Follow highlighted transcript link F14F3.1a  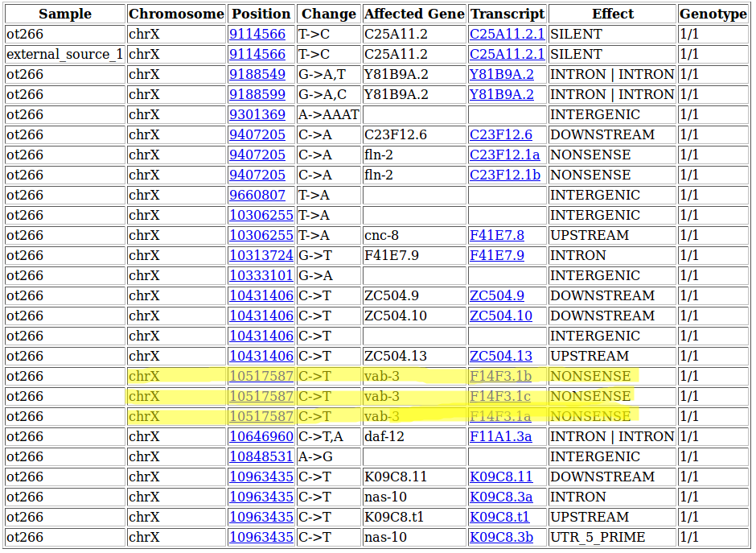pyautogui.click(x=500, y=416)
